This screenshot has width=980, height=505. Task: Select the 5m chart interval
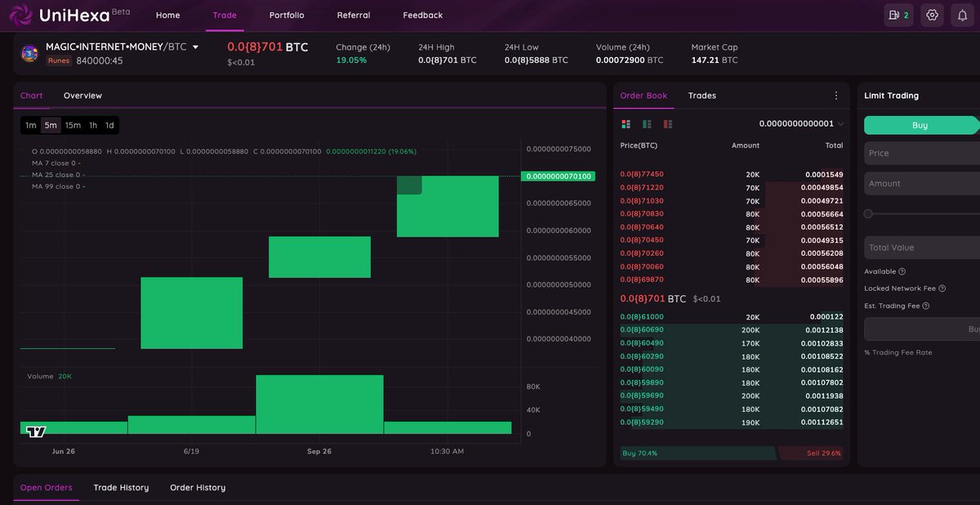click(51, 125)
